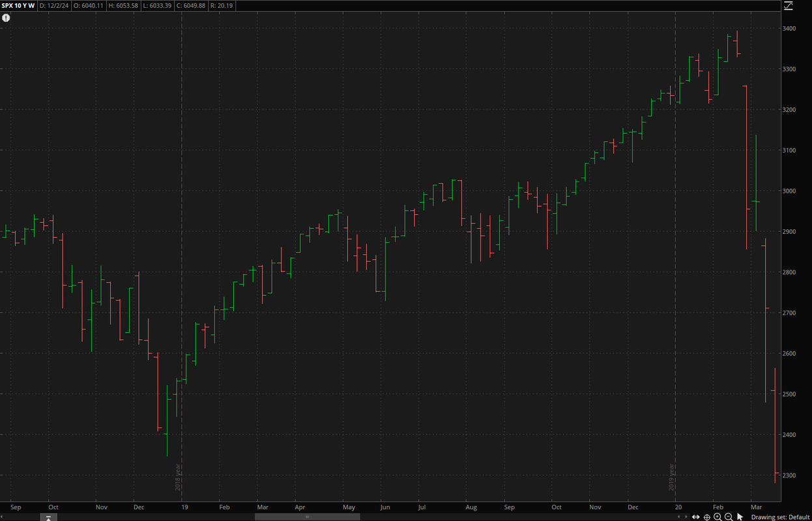Click the small left arrow near drawing tools
This screenshot has width=812, height=521.
pos(679,516)
